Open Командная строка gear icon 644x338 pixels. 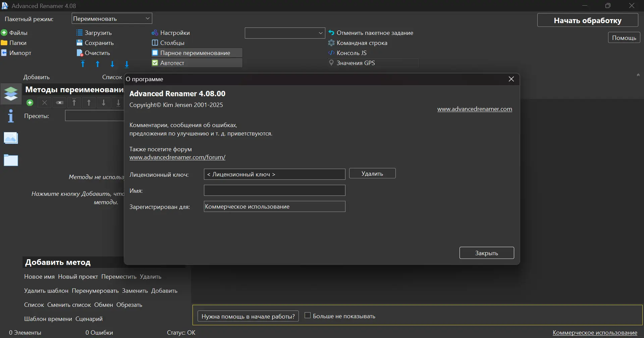(331, 43)
